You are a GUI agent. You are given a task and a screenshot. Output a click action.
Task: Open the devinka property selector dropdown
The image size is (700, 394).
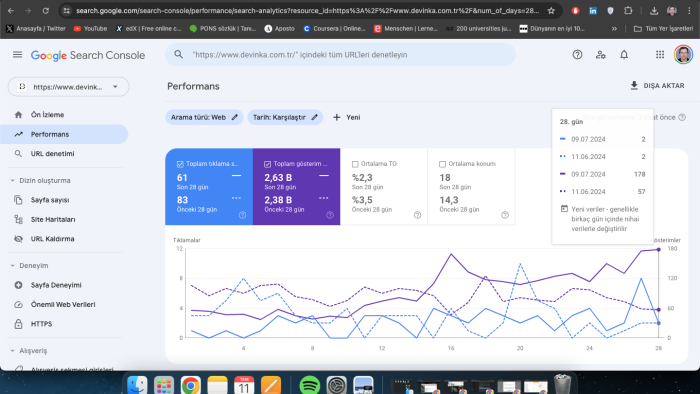[x=68, y=87]
